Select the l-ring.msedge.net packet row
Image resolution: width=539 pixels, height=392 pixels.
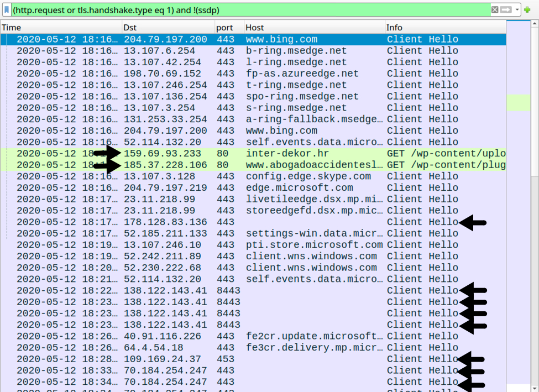(253, 62)
